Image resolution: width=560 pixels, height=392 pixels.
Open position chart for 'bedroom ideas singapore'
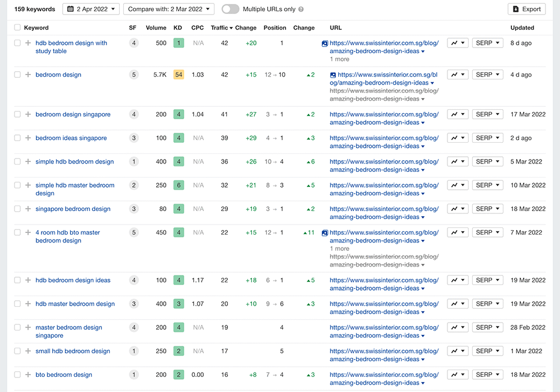(457, 138)
